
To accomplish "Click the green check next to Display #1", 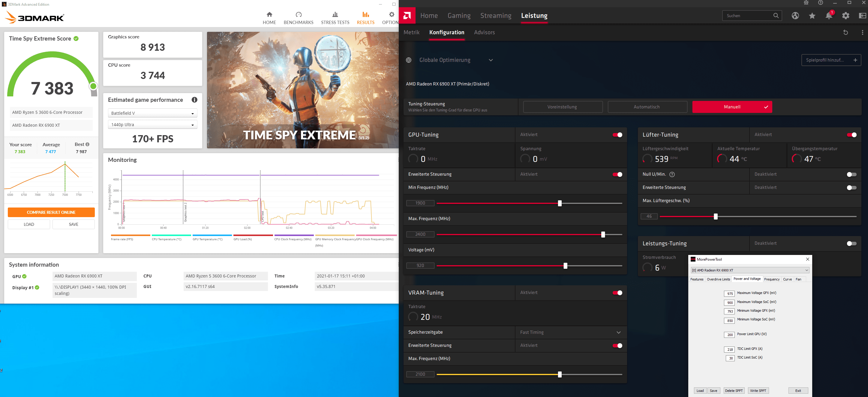I will (x=37, y=287).
